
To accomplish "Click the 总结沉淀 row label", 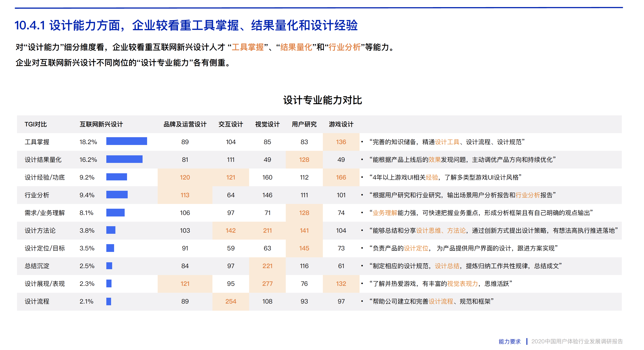I will coord(37,266).
